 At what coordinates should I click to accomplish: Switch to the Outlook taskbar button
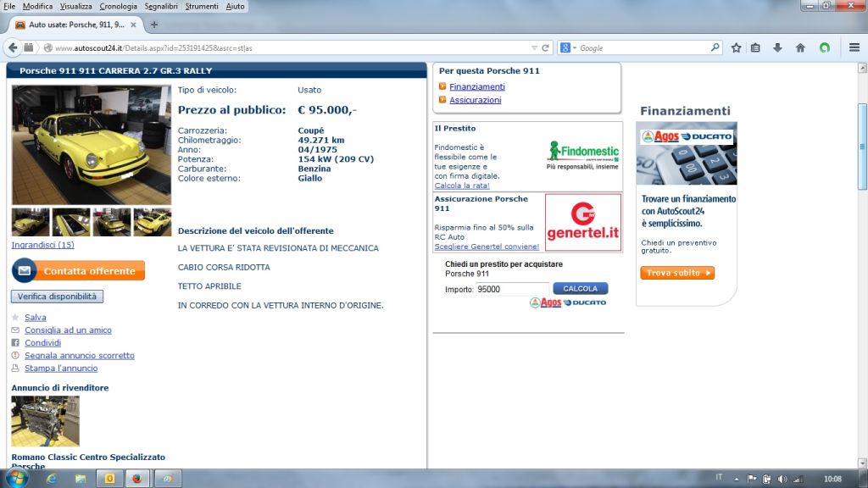(109, 479)
